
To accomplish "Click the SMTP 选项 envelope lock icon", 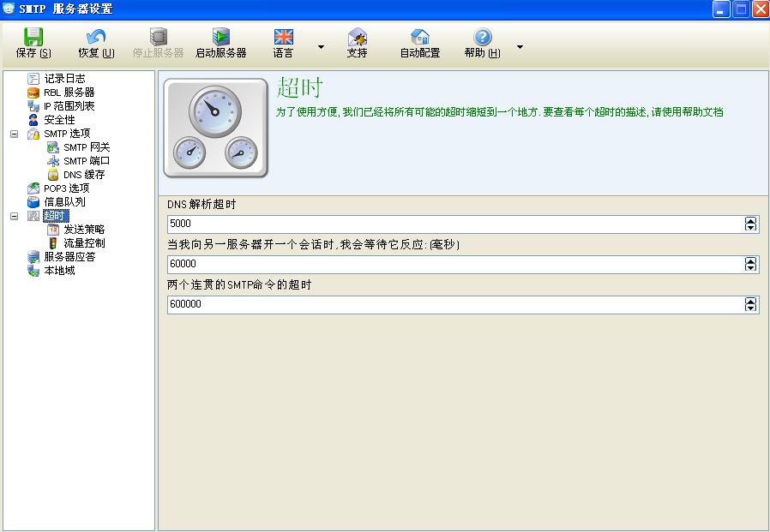I will tap(33, 134).
